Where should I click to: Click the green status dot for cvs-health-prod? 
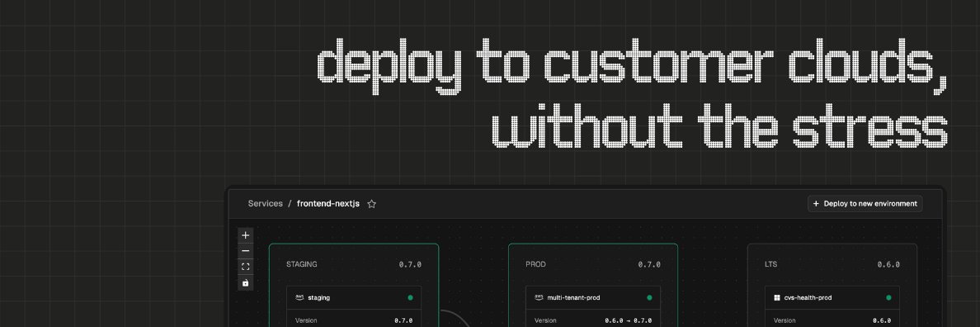[x=888, y=297]
